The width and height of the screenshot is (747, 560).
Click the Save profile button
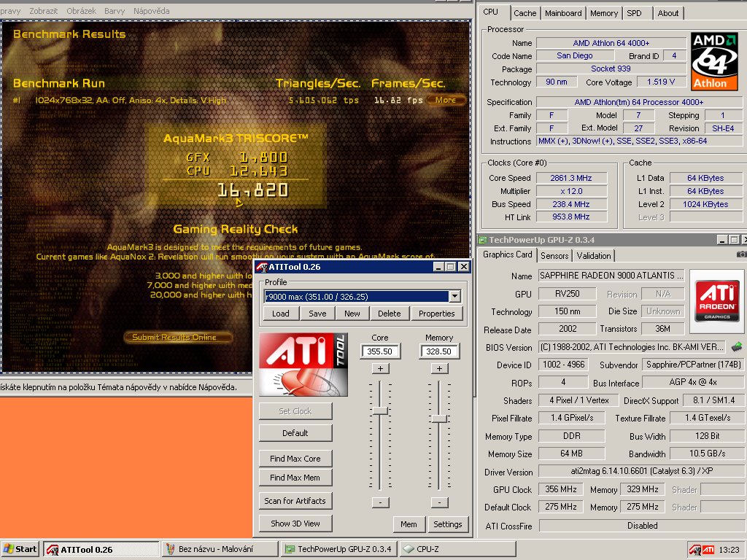pyautogui.click(x=317, y=314)
